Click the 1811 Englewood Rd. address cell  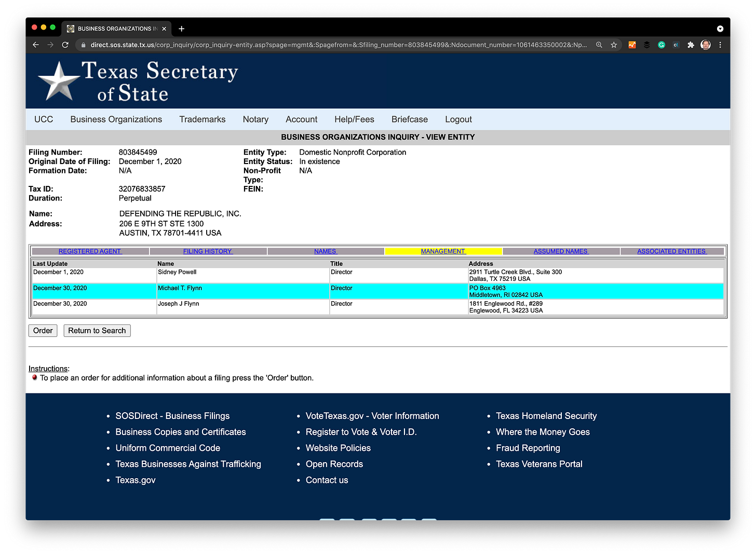pyautogui.click(x=596, y=307)
